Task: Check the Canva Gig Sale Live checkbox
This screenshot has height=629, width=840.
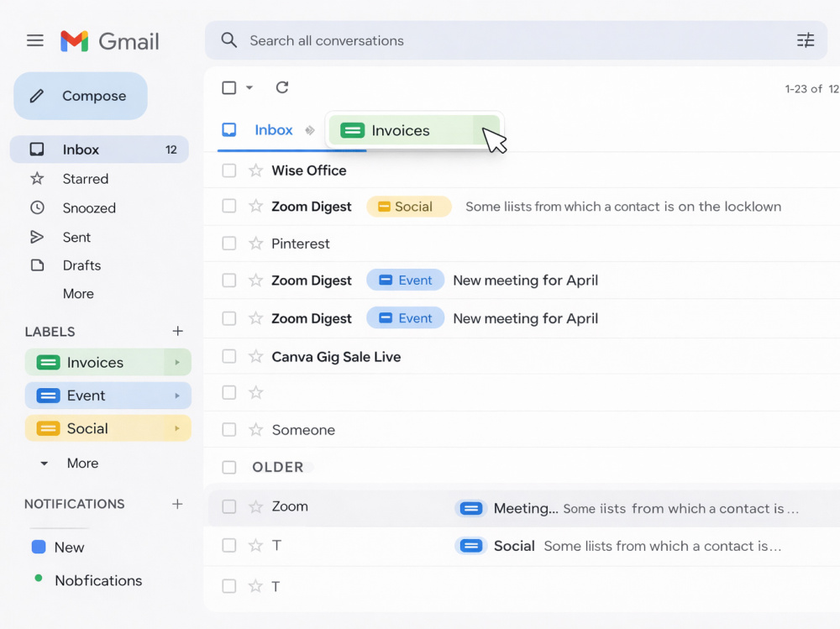Action: click(x=229, y=357)
